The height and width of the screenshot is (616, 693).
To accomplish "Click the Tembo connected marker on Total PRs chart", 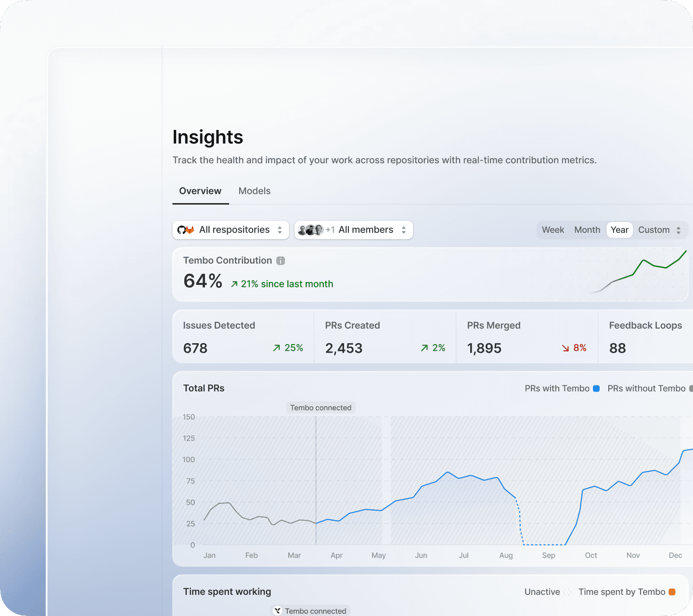I will [x=321, y=408].
